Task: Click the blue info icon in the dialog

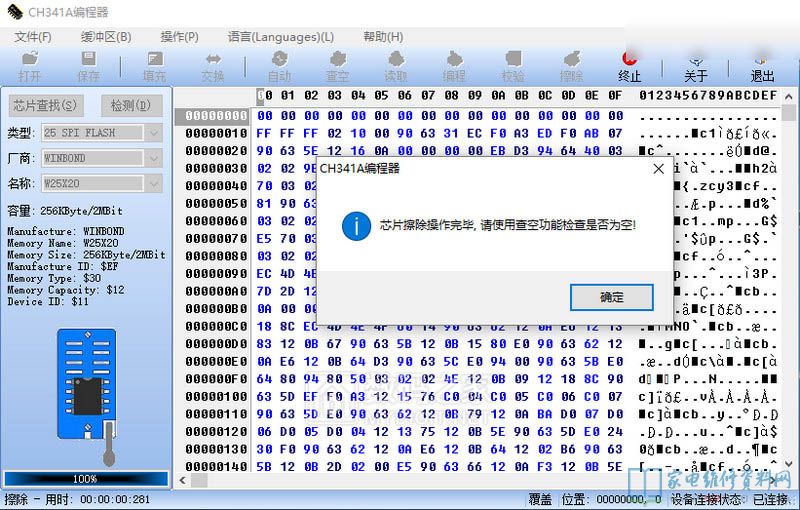Action: coord(356,225)
